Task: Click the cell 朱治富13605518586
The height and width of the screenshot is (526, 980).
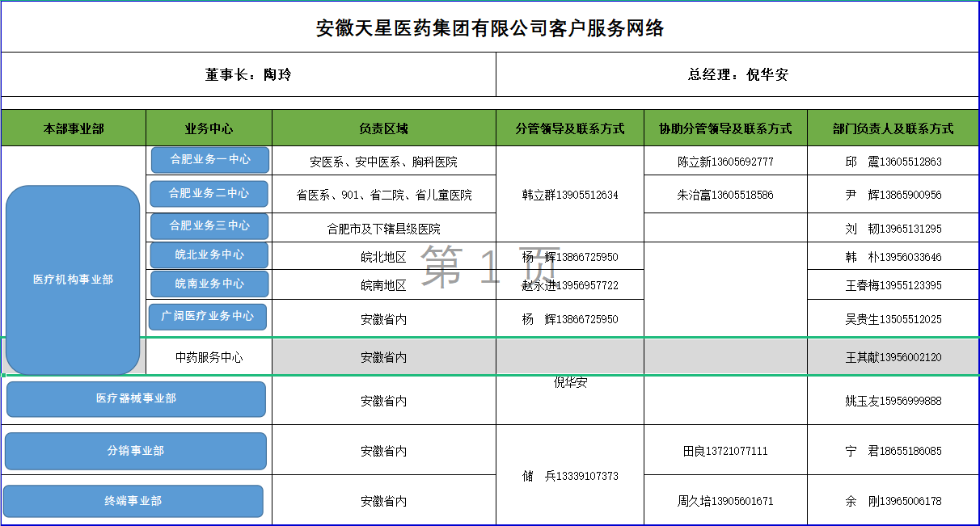Action: (x=726, y=195)
